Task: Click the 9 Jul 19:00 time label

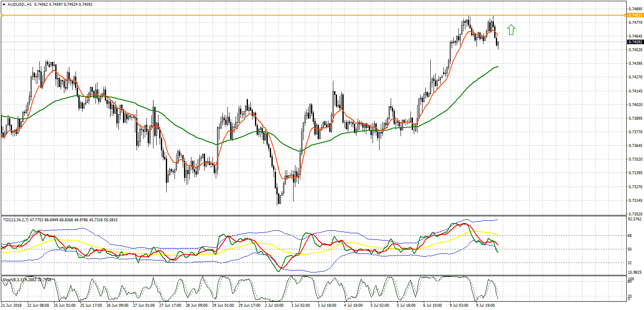Action: (x=486, y=306)
